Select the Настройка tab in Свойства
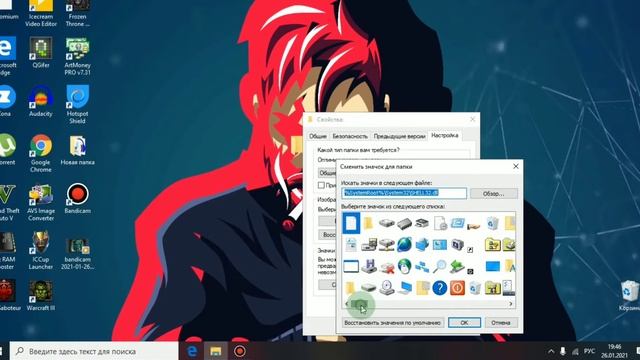Screen dimensions: 640x360 tap(444, 135)
